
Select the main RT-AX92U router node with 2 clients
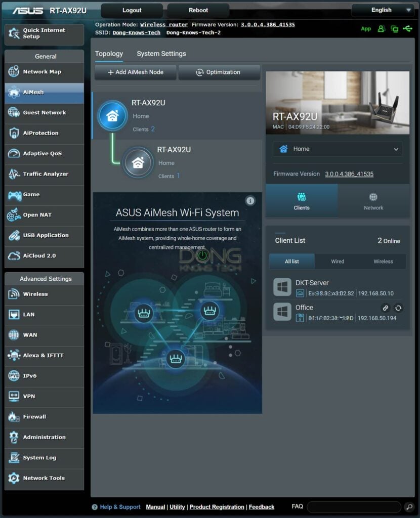coord(177,116)
